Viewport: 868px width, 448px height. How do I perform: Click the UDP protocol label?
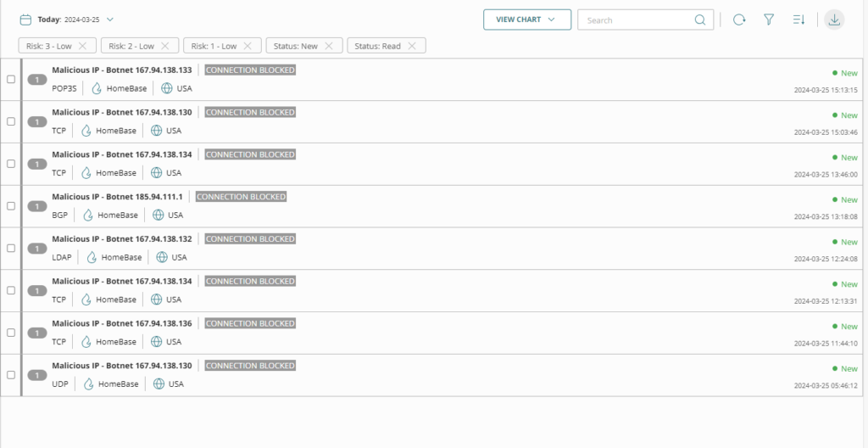60,384
